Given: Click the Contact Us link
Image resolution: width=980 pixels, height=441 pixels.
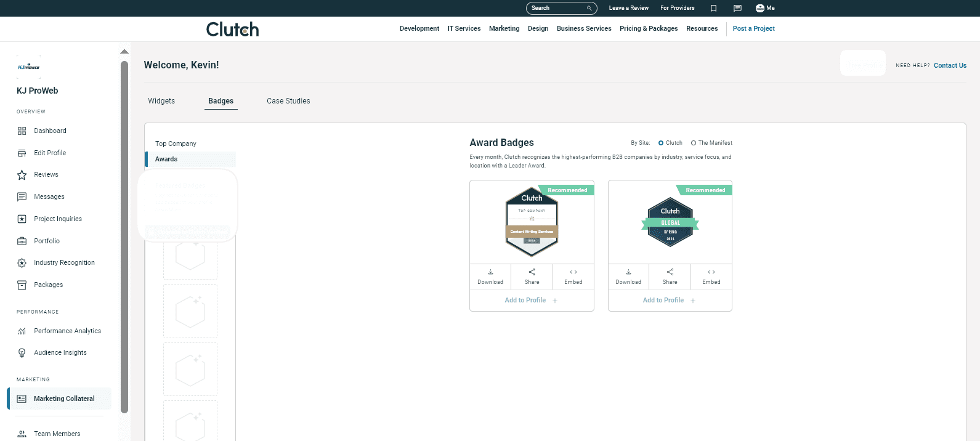Looking at the screenshot, I should pos(950,65).
